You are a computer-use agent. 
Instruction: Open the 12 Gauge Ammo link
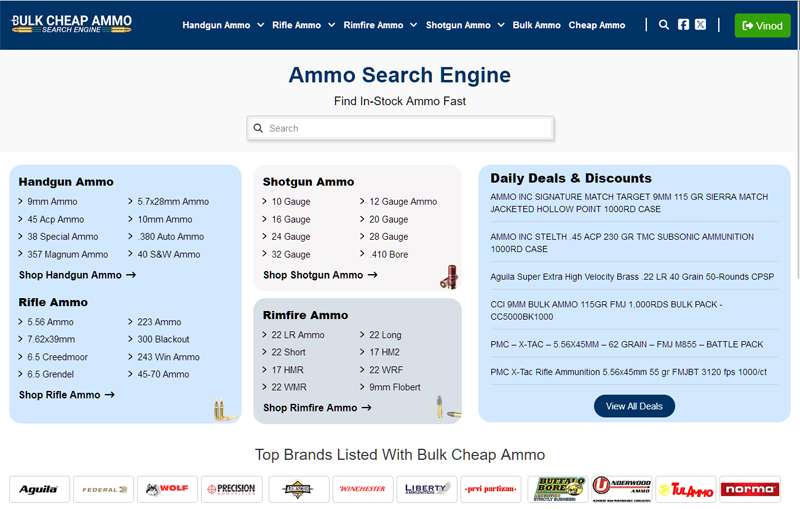[x=403, y=201]
